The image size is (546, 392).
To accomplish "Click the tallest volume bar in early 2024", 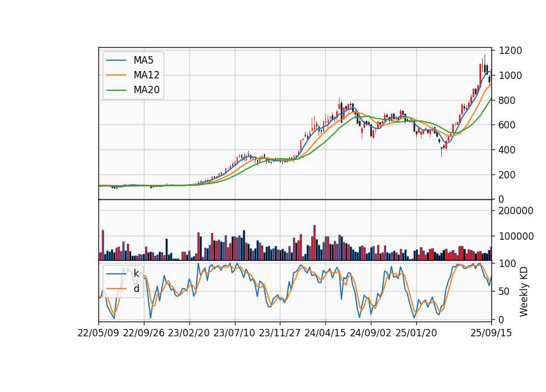I will tap(315, 243).
